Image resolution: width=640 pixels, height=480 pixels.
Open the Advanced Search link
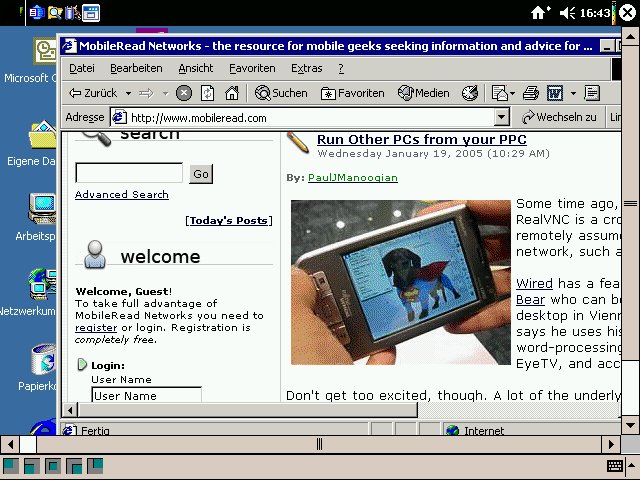click(x=122, y=195)
